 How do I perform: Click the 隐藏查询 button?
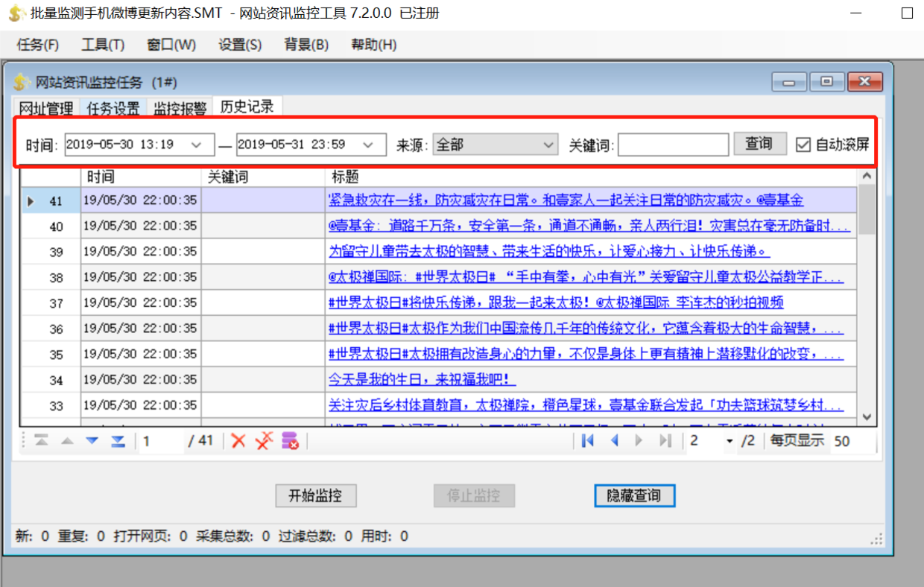tap(633, 495)
